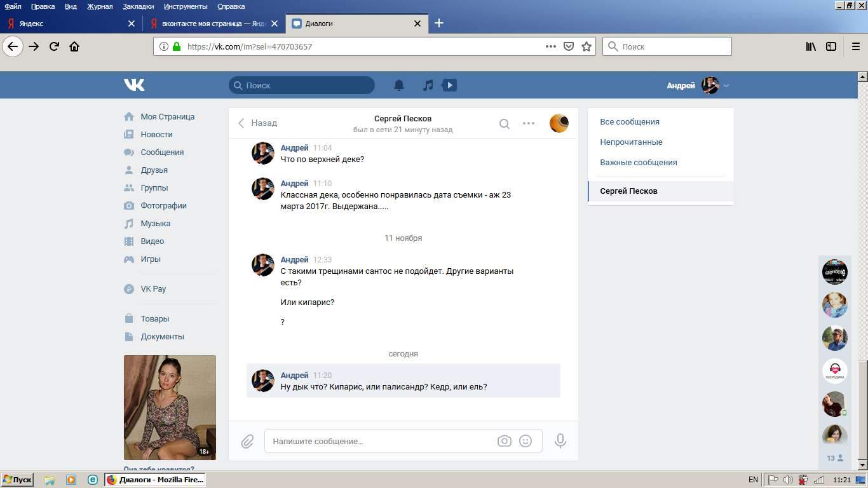Open the music note icon in header
The image size is (868, 488).
(x=428, y=85)
